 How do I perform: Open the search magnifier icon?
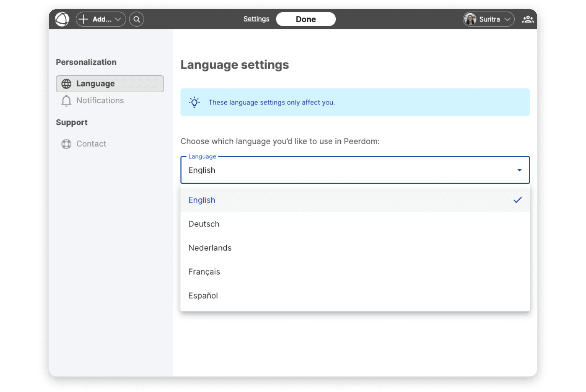137,19
